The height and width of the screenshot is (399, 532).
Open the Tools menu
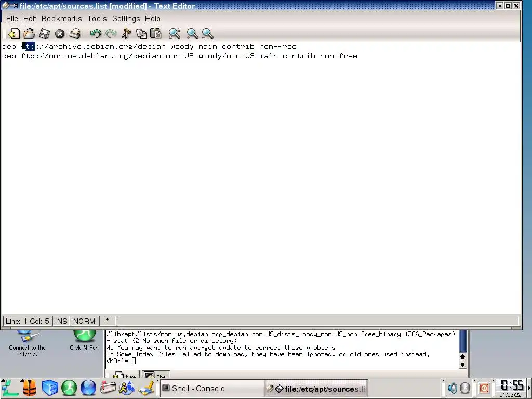coord(97,19)
